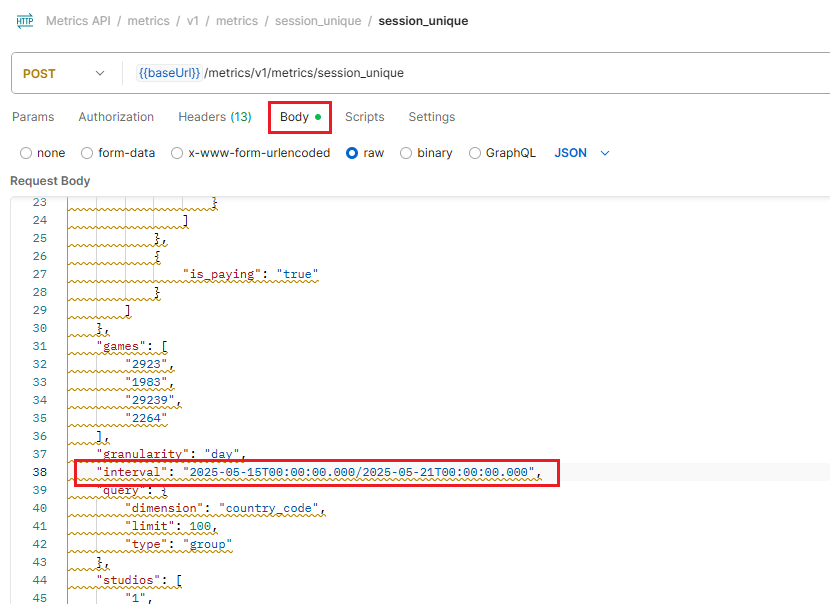Click the request URL input field

click(476, 73)
